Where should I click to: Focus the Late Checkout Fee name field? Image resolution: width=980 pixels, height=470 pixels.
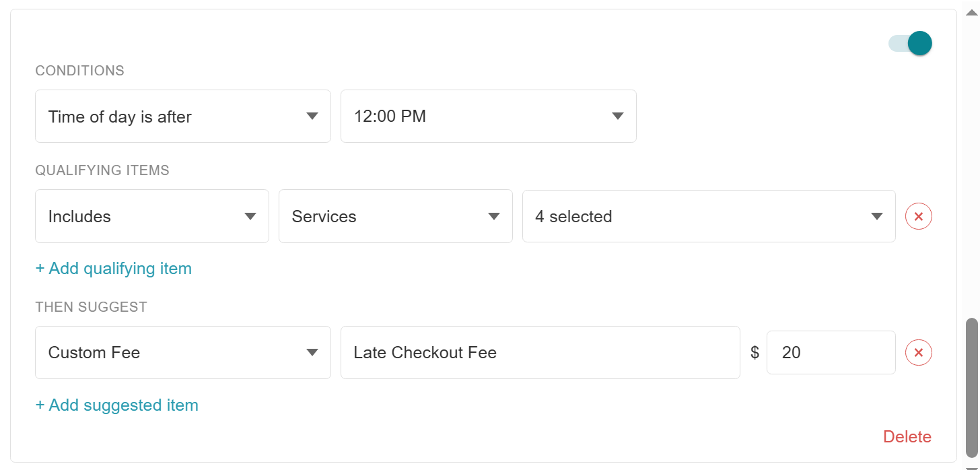[x=540, y=353]
